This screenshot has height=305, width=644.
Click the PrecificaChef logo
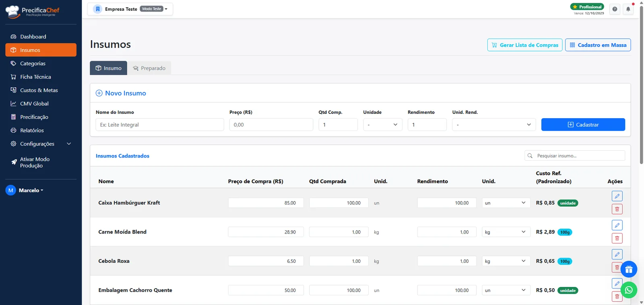tap(32, 11)
